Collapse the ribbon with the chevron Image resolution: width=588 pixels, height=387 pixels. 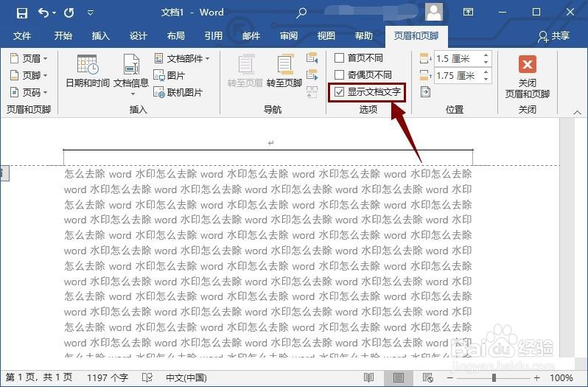coord(577,112)
